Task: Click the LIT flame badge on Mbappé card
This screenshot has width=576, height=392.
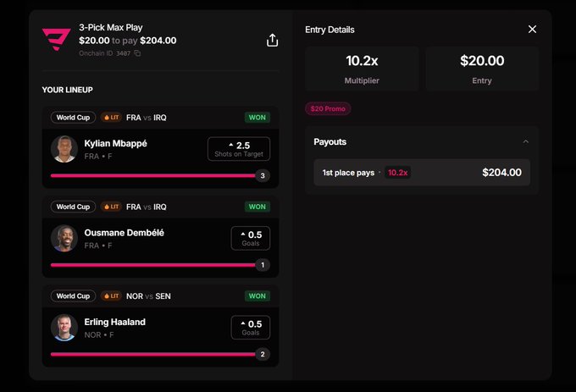Action: (111, 118)
